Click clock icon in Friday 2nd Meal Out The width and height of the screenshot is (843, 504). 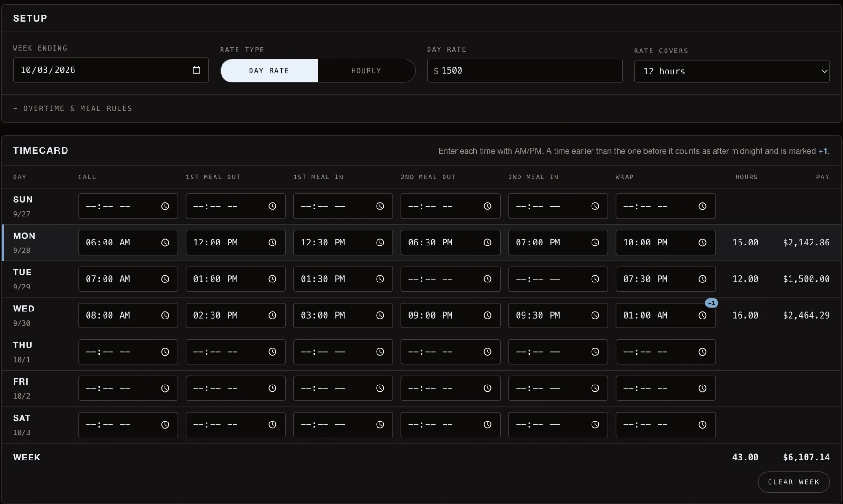[x=488, y=388]
